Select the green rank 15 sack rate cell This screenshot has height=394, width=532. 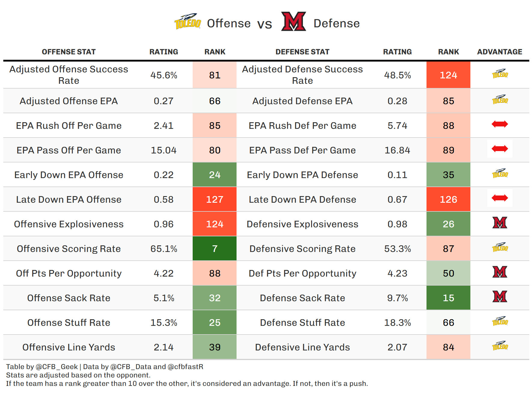pyautogui.click(x=448, y=298)
